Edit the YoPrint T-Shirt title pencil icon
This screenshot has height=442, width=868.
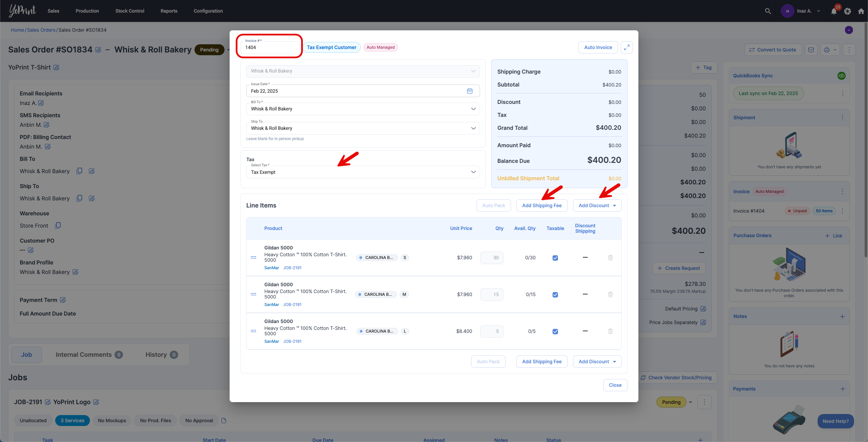pyautogui.click(x=56, y=67)
